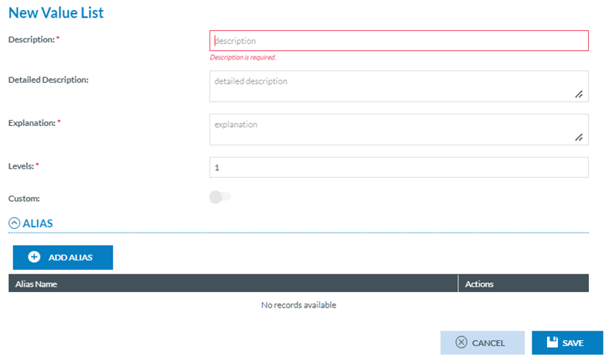The image size is (609, 364).
Task: Enable the Custom toggle switch
Action: pyautogui.click(x=219, y=197)
